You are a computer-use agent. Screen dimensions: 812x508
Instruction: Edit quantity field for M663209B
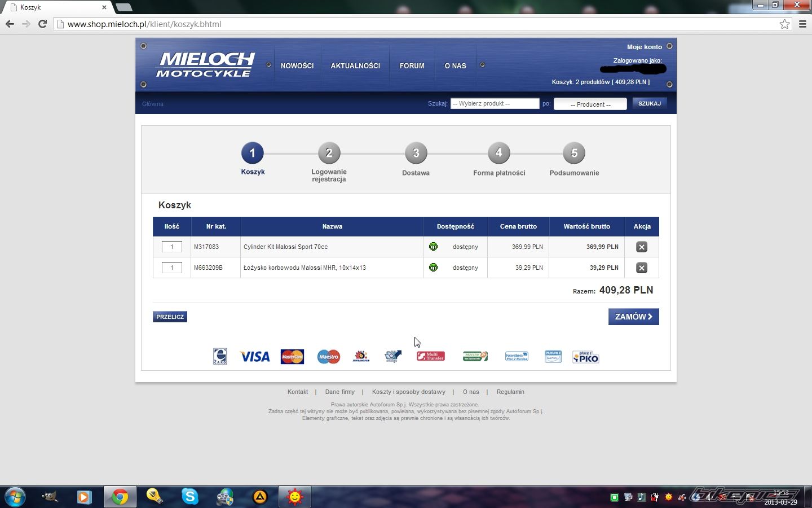[172, 268]
